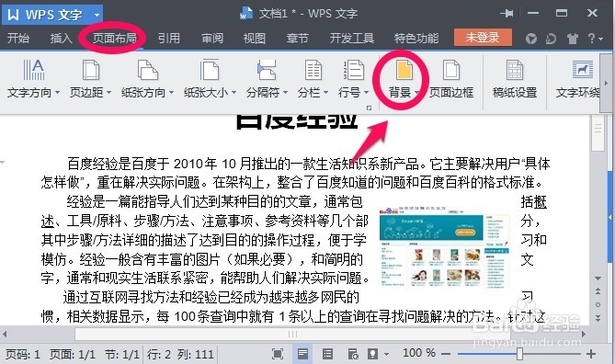Expand the side task pane arrow

pyautogui.click(x=610, y=217)
